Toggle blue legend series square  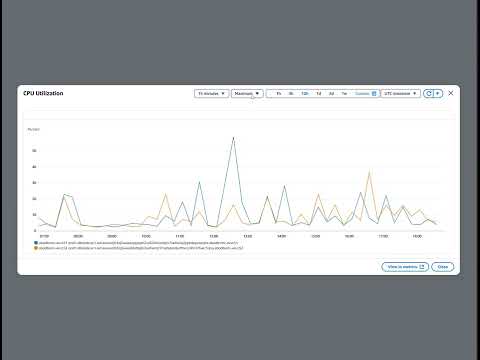[x=36, y=243]
